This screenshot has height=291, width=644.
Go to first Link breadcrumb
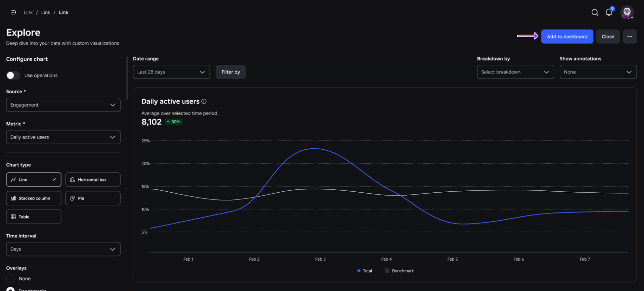(x=28, y=12)
